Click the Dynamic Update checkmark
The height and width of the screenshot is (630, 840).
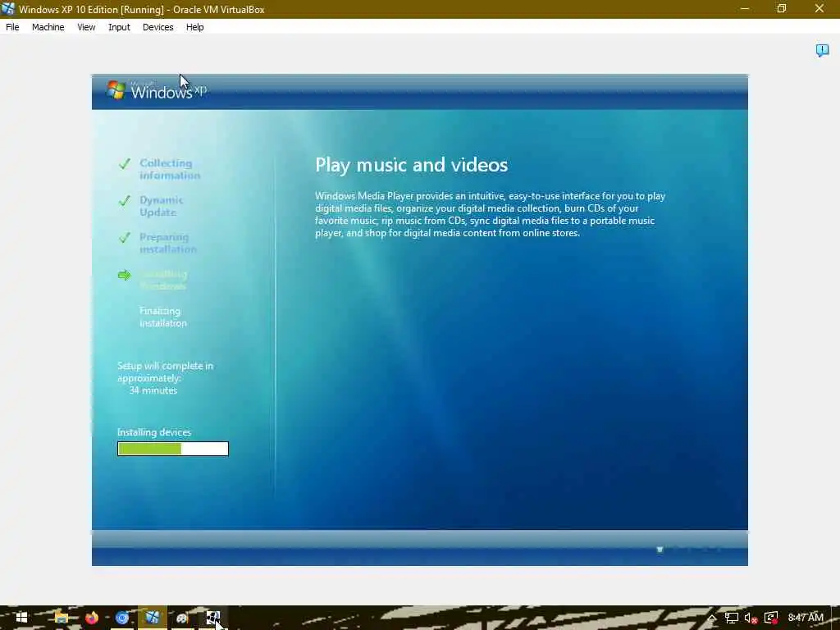125,200
